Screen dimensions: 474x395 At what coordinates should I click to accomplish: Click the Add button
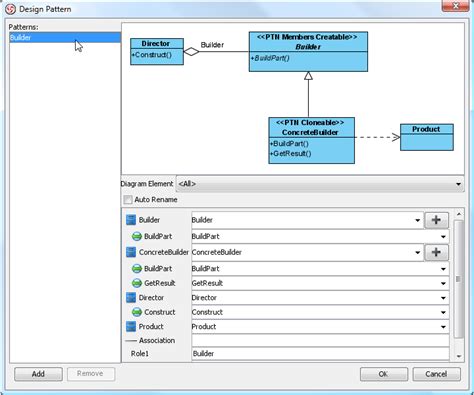tap(38, 374)
